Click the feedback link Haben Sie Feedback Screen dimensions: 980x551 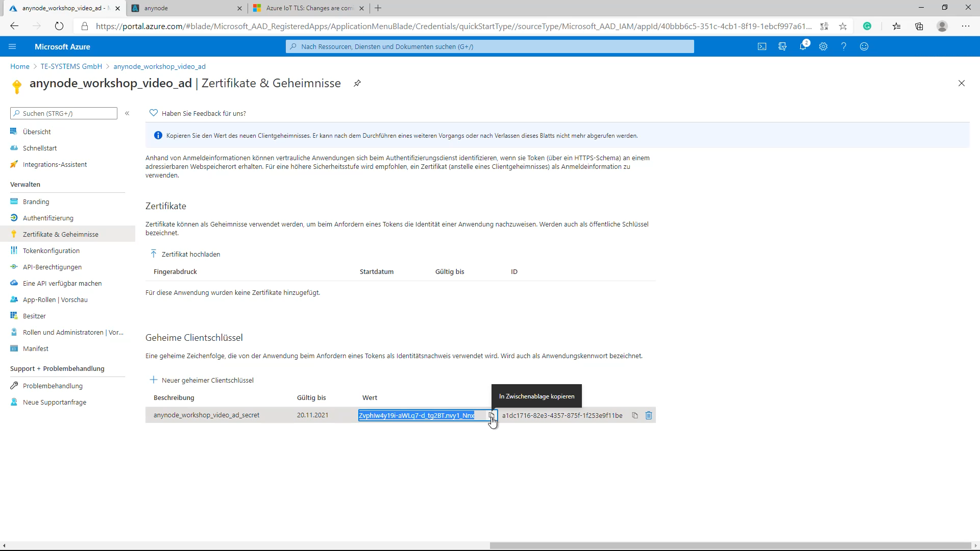(x=198, y=113)
